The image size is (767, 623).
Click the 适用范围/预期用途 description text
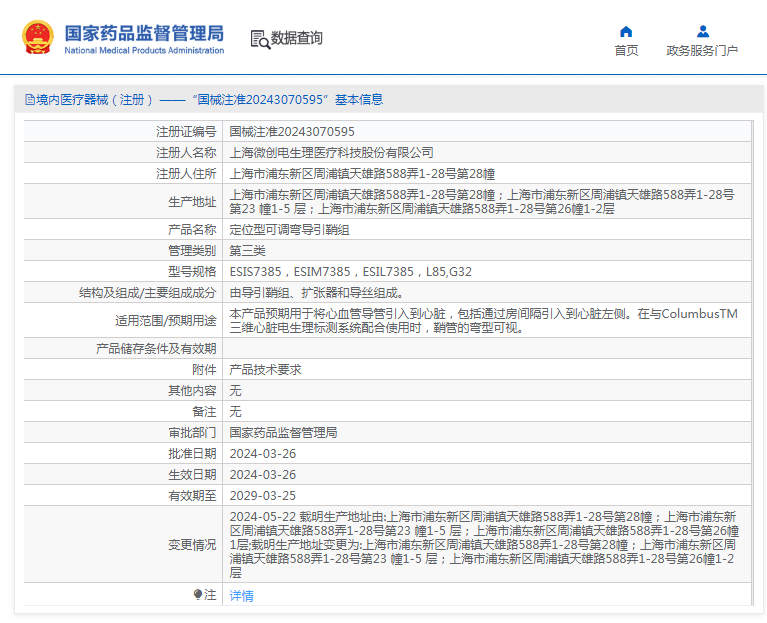click(483, 320)
